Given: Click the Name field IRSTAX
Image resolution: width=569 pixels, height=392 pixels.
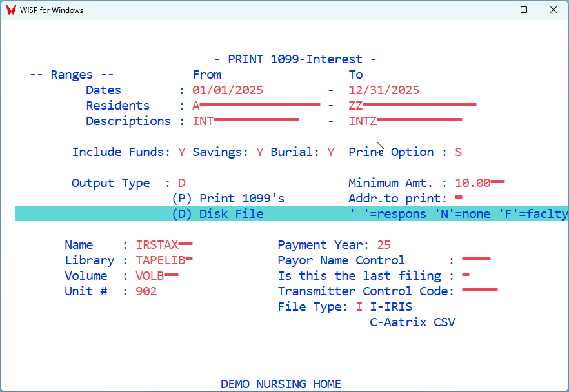Looking at the screenshot, I should (164, 245).
